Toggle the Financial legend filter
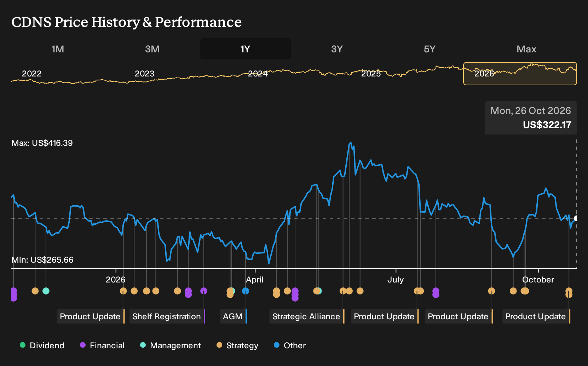Screen dimensions: 588x366 (x=102, y=345)
